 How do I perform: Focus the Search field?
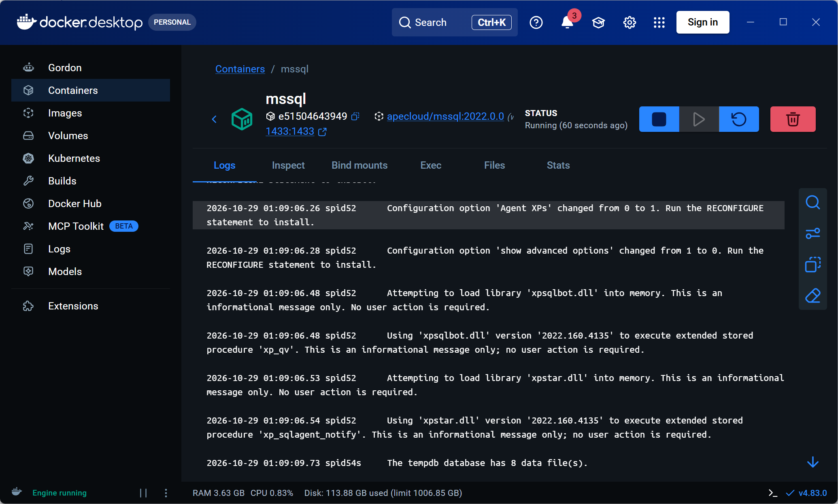pyautogui.click(x=455, y=22)
